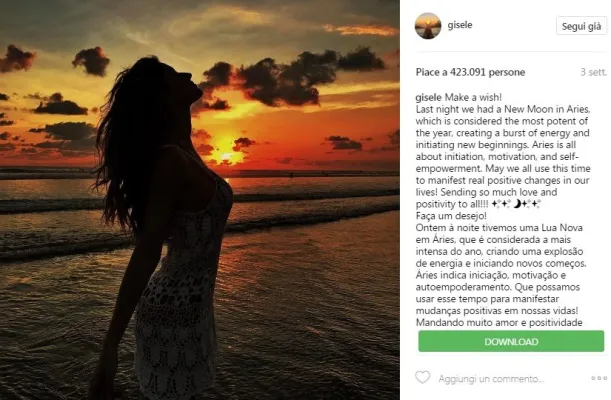Open gisele's round profile avatar
This screenshot has height=400, width=611.
pos(428,26)
